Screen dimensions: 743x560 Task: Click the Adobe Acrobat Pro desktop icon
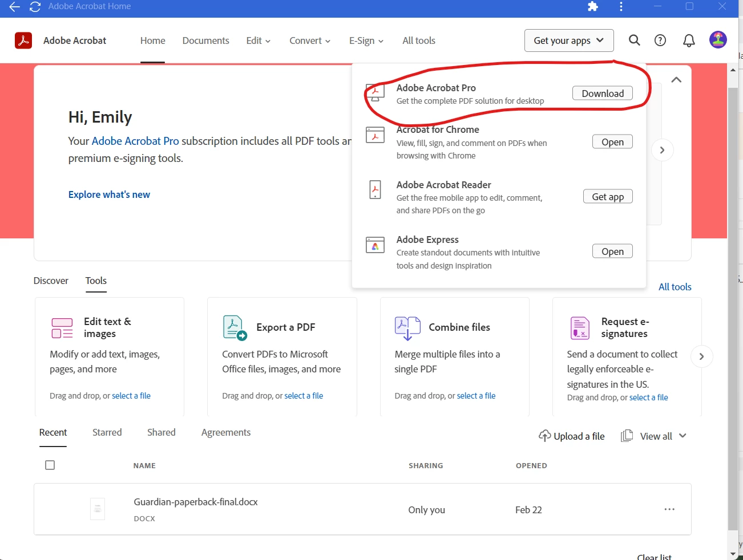tap(375, 92)
